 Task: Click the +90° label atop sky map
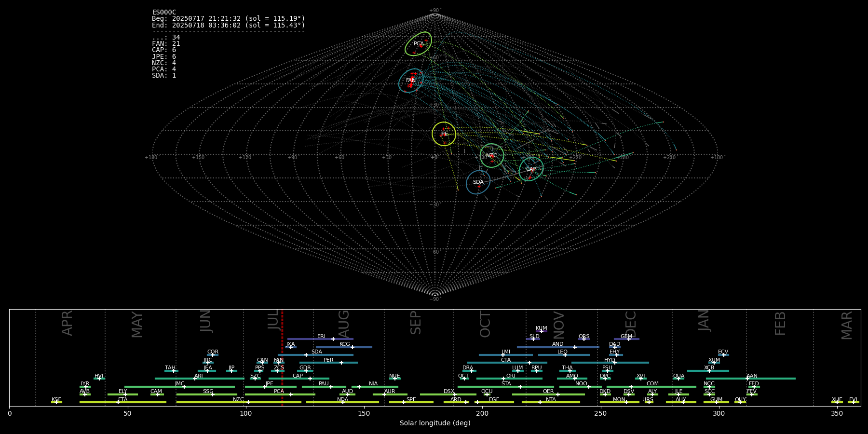(x=435, y=10)
